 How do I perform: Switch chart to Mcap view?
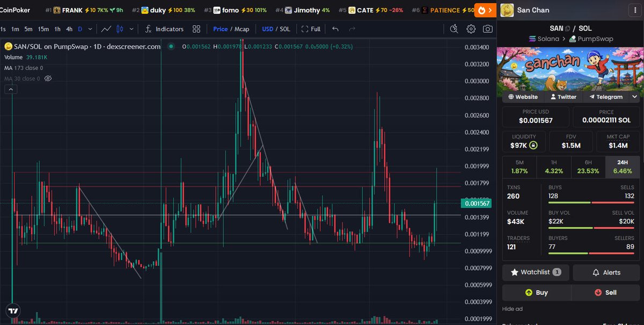pyautogui.click(x=241, y=29)
